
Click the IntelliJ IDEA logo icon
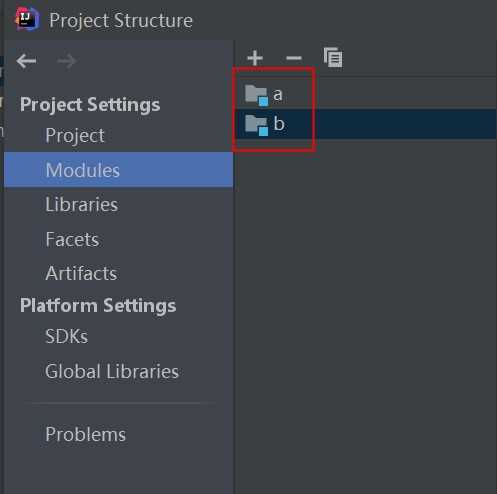(27, 20)
